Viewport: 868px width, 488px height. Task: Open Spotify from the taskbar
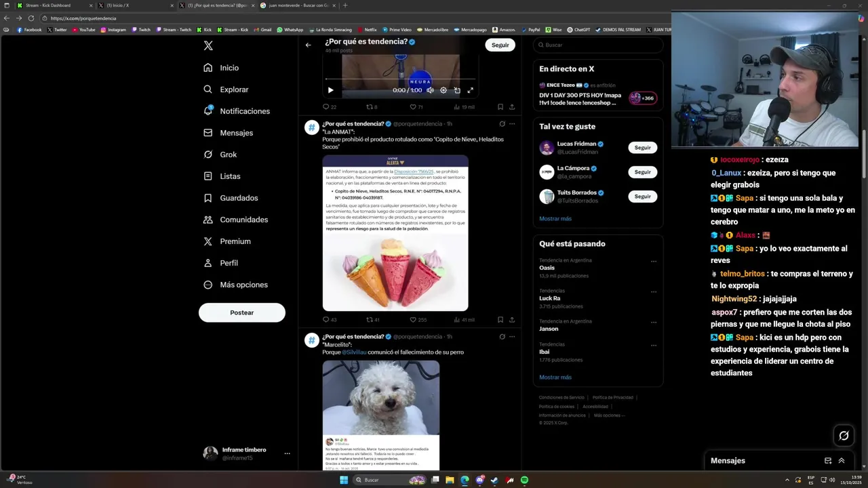pyautogui.click(x=524, y=480)
